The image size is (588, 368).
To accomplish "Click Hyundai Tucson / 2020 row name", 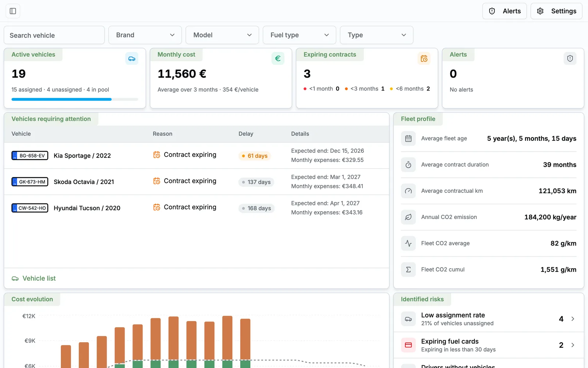I will 87,208.
